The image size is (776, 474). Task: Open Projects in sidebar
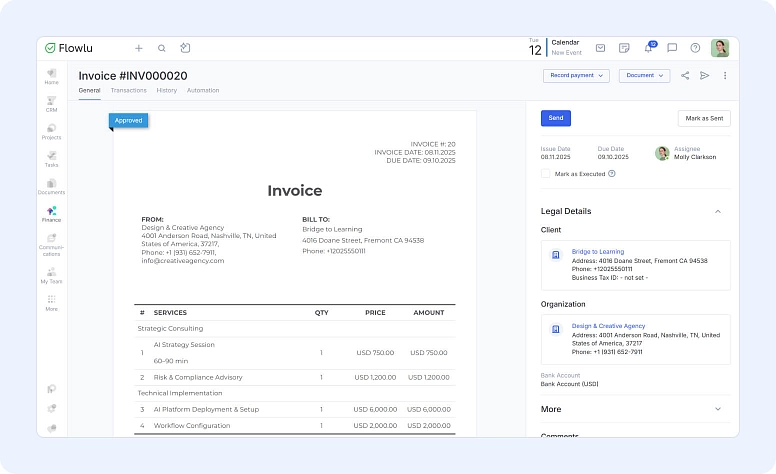click(51, 132)
